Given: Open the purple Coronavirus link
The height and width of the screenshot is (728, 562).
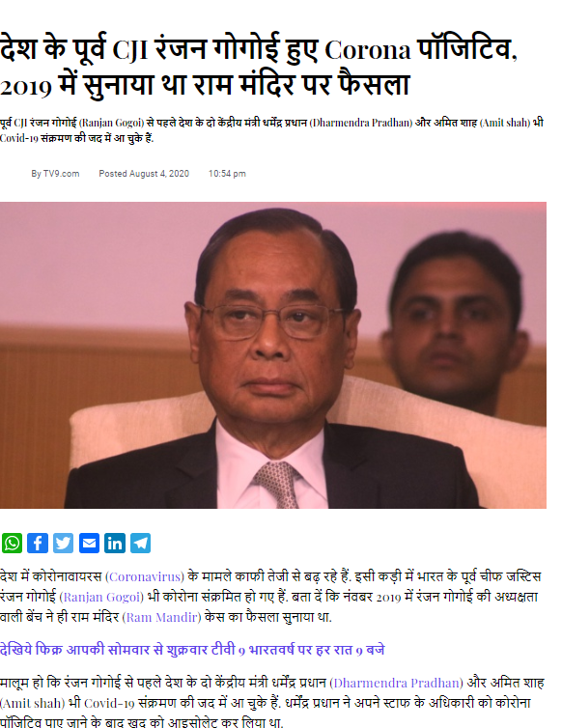Looking at the screenshot, I should [145, 576].
